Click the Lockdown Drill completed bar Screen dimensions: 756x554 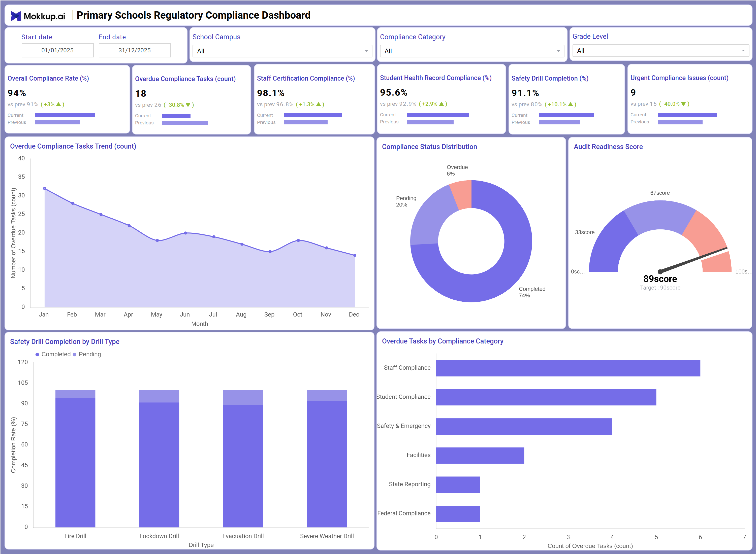(x=159, y=465)
